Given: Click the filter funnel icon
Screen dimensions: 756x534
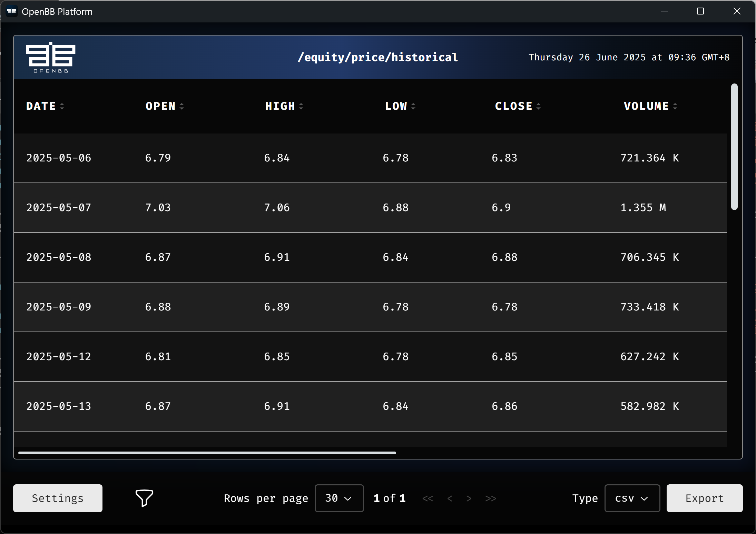Looking at the screenshot, I should point(144,498).
